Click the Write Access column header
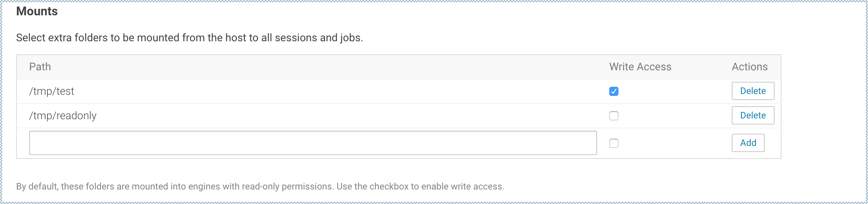The width and height of the screenshot is (868, 204). (x=640, y=67)
